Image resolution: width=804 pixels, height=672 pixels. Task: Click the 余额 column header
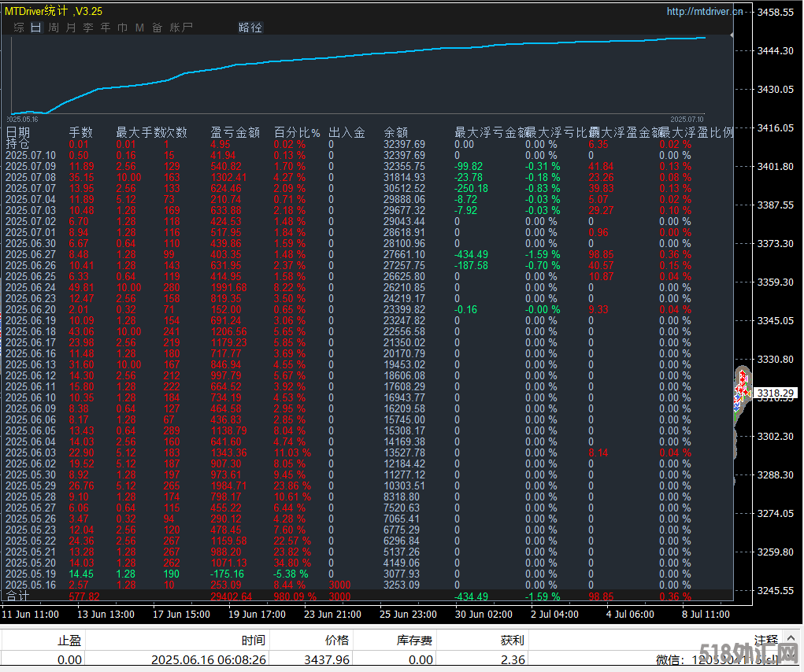tap(395, 133)
